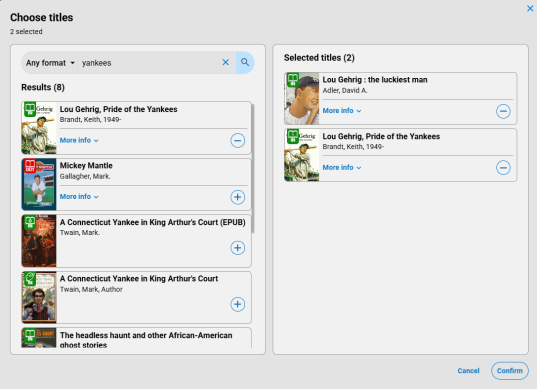Expand More info for Pride of the Yankees in selected
The height and width of the screenshot is (389, 537).
point(342,167)
